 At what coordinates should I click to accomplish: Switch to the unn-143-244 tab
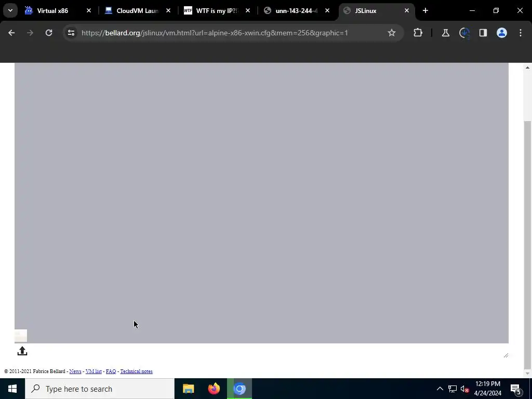click(296, 10)
